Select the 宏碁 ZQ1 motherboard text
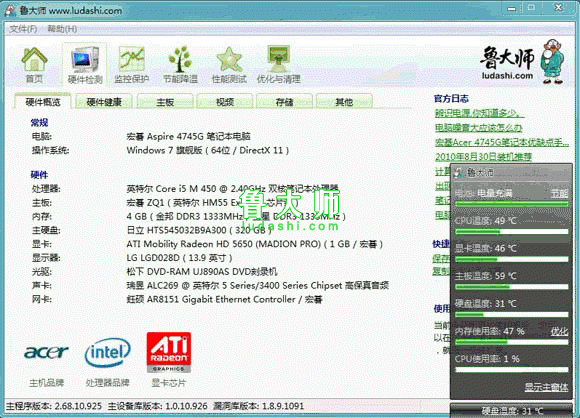580x418 pixels. point(212,203)
